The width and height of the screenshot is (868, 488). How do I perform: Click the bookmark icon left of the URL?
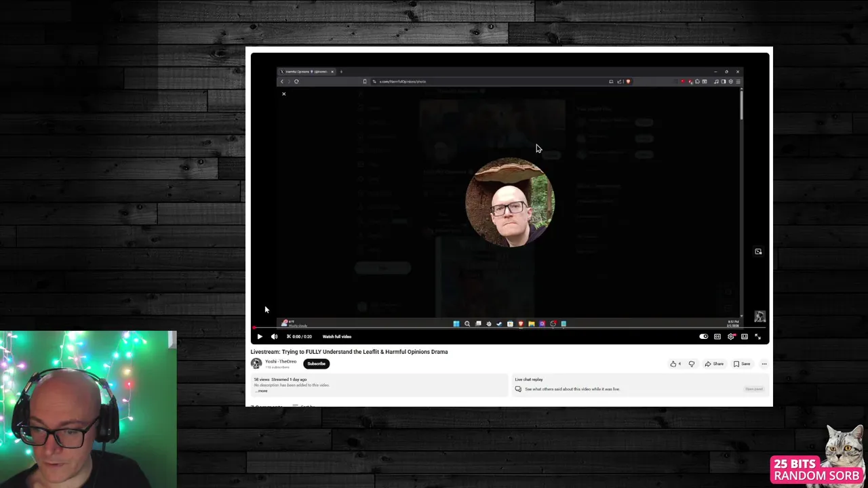tap(365, 81)
